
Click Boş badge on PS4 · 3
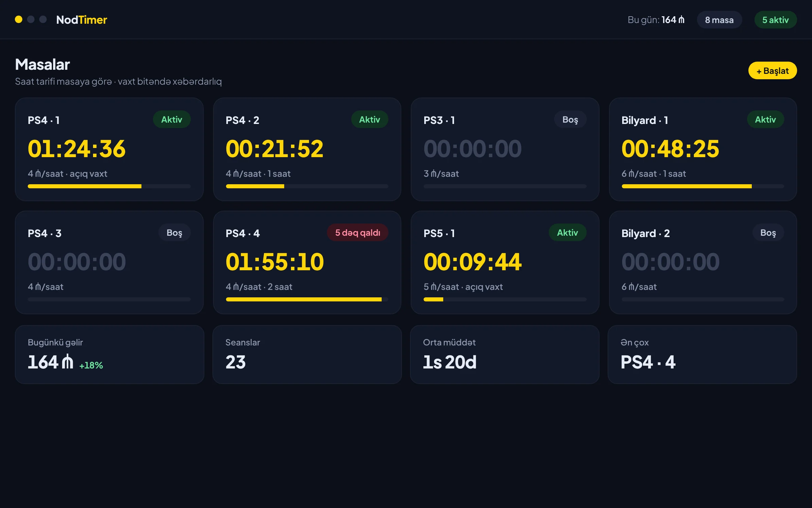[x=174, y=233]
